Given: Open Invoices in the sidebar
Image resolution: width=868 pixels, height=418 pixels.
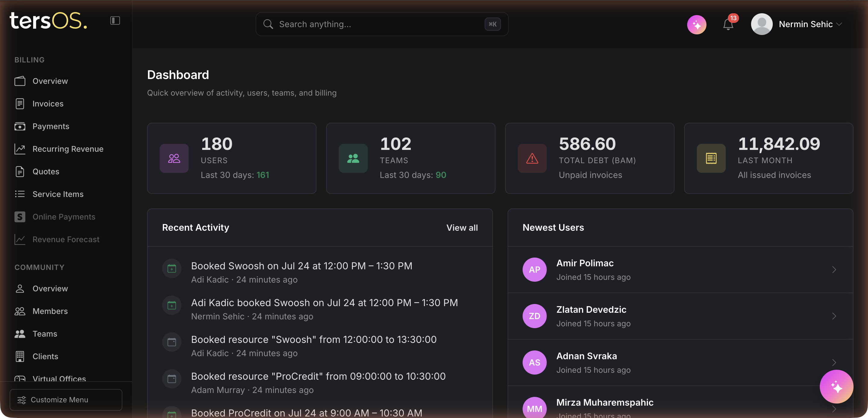Looking at the screenshot, I should point(48,103).
